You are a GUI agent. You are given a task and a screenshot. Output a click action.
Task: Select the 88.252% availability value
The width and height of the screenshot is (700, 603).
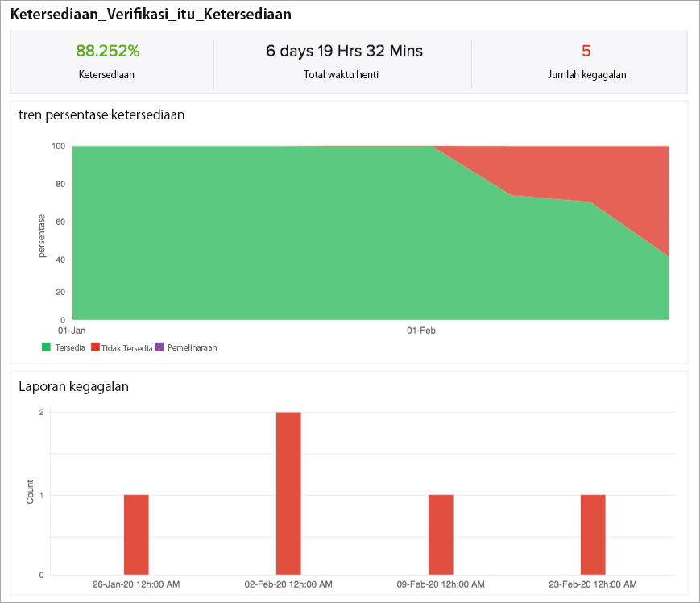pyautogui.click(x=108, y=51)
